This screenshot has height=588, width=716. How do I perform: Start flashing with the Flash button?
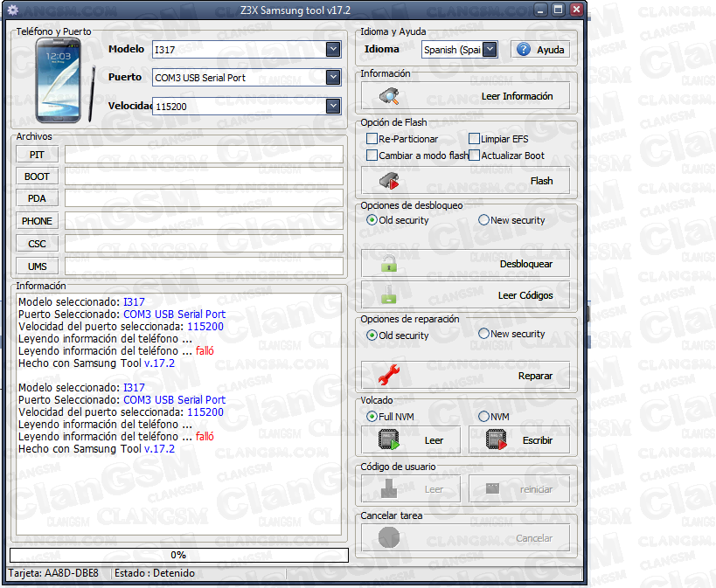point(465,181)
